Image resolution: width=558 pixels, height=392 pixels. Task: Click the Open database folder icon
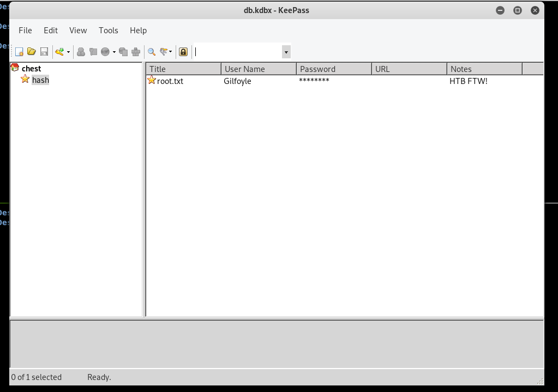[32, 52]
